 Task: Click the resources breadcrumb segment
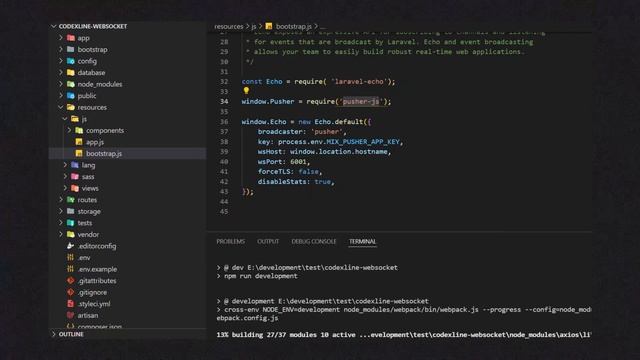point(229,26)
